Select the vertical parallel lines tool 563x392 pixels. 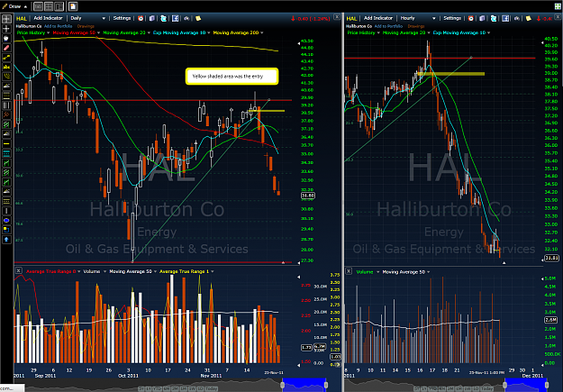click(x=6, y=105)
